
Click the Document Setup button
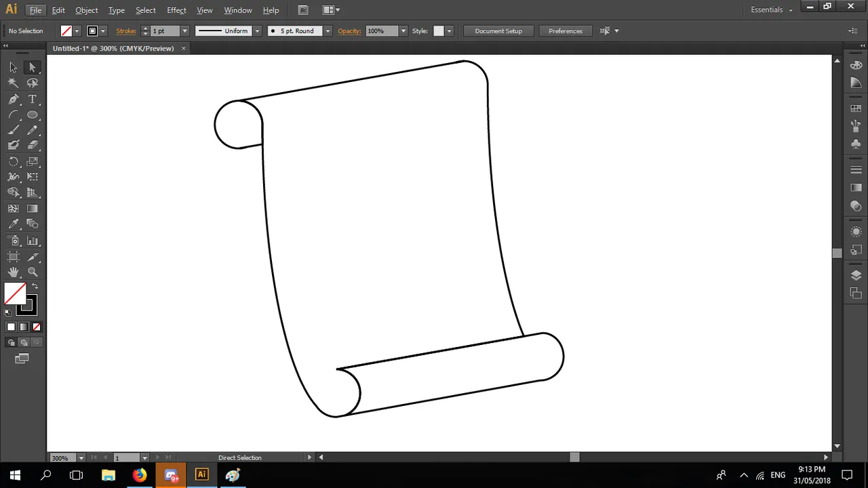(498, 31)
